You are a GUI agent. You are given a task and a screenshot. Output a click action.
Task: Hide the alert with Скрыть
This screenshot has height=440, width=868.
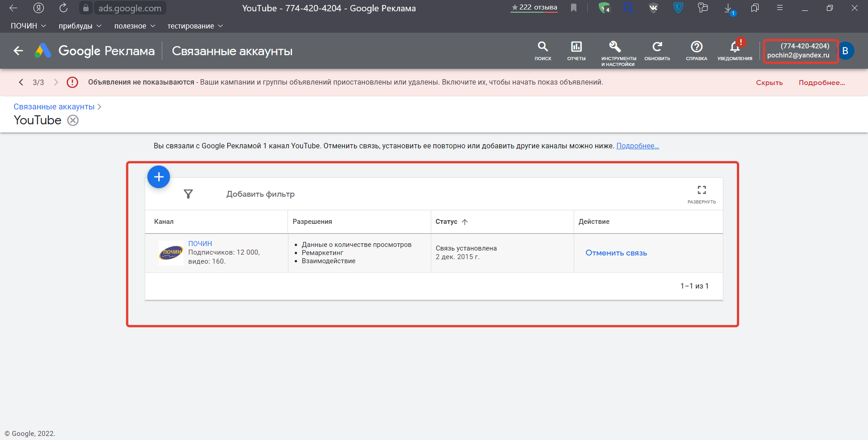[x=769, y=82]
